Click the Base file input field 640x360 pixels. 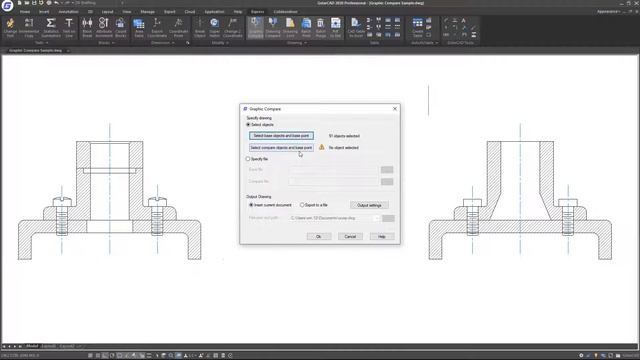click(x=333, y=169)
